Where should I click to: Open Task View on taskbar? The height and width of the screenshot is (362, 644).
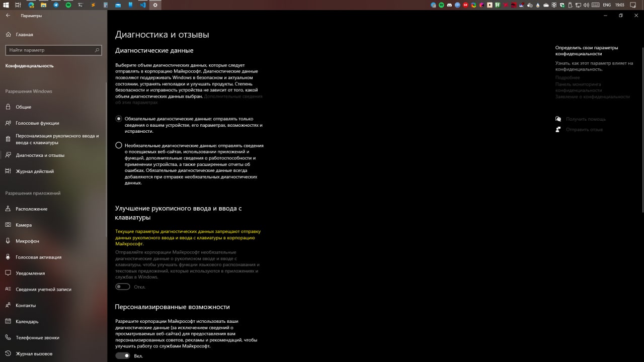tap(18, 5)
